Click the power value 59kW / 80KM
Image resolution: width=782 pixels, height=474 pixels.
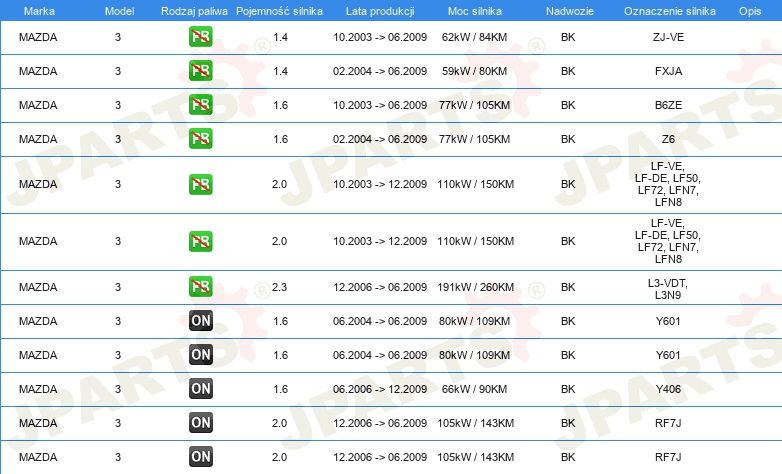tap(474, 71)
